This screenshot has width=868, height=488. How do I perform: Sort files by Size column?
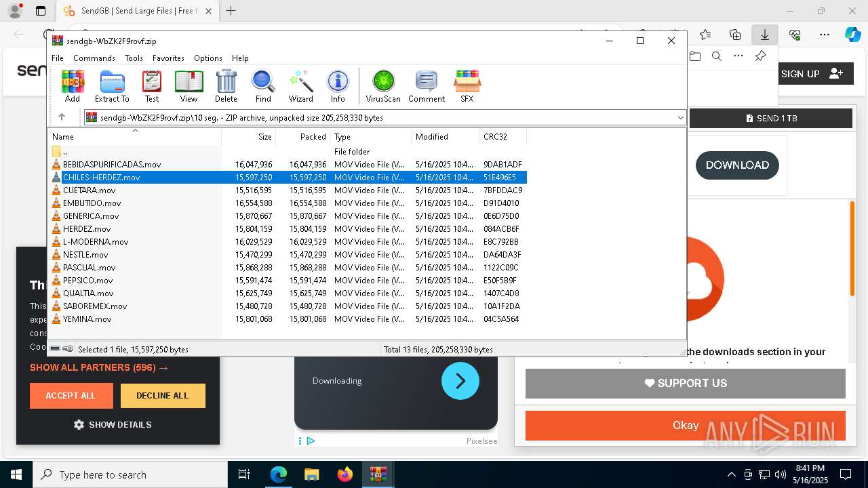[x=249, y=137]
